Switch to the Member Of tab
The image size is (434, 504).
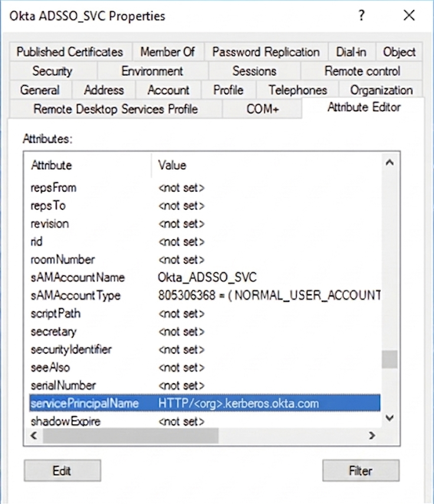(167, 52)
